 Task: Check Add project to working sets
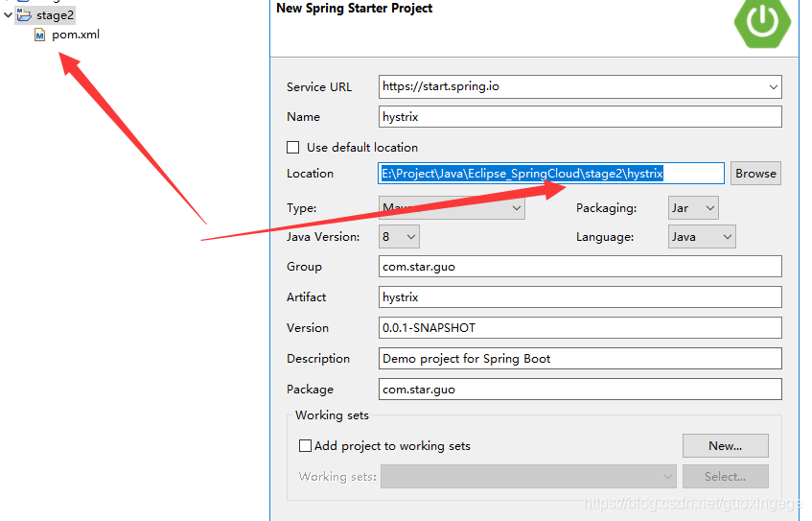tap(306, 446)
